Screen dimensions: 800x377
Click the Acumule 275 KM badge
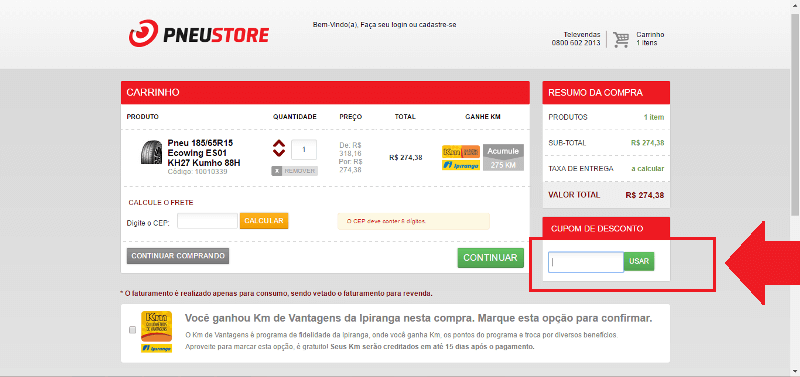point(503,157)
